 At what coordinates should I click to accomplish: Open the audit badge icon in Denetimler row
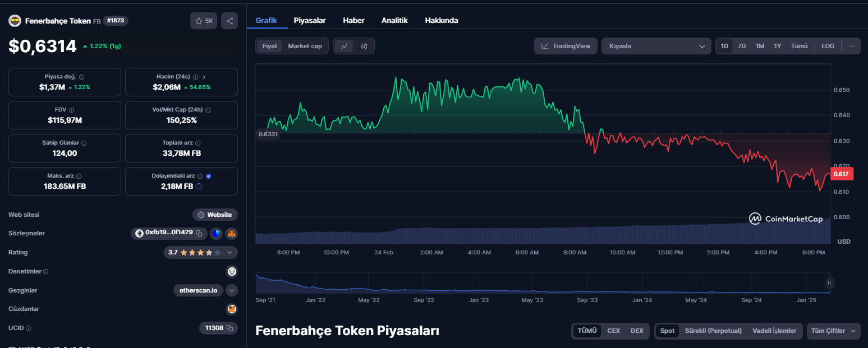231,271
